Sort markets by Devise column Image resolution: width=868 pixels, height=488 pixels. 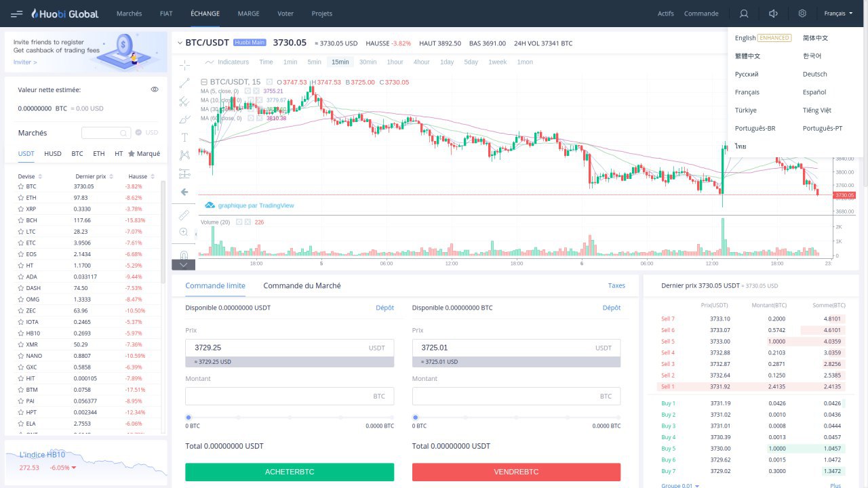(30, 176)
